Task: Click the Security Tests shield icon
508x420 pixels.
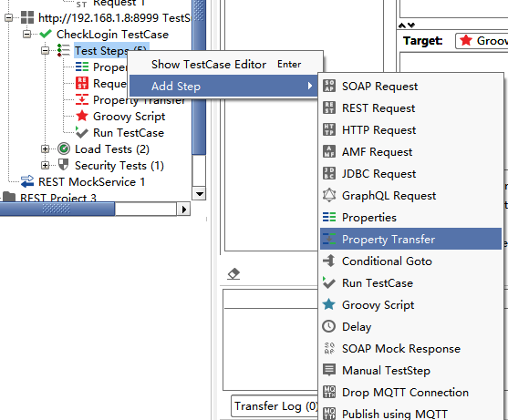Action: coord(64,165)
